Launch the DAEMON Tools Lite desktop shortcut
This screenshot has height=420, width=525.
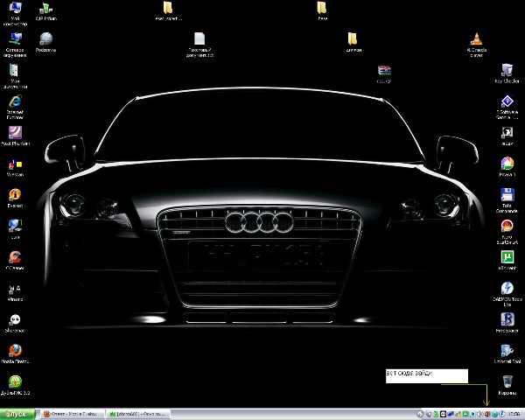click(x=507, y=294)
